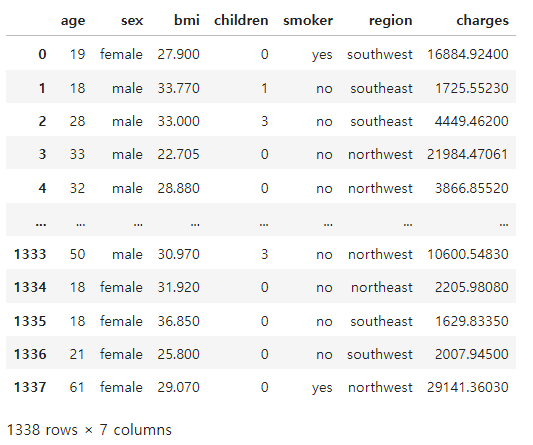Click age 61 in row 1337
The width and height of the screenshot is (533, 445).
(77, 387)
